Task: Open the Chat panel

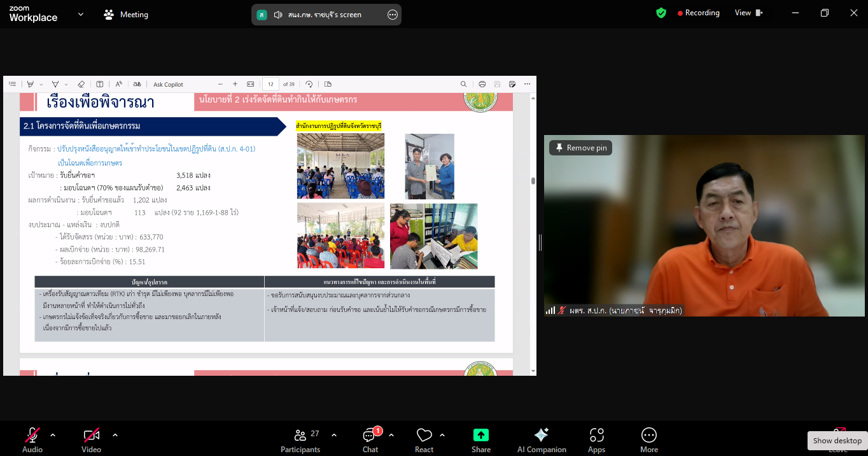Action: 370,439
